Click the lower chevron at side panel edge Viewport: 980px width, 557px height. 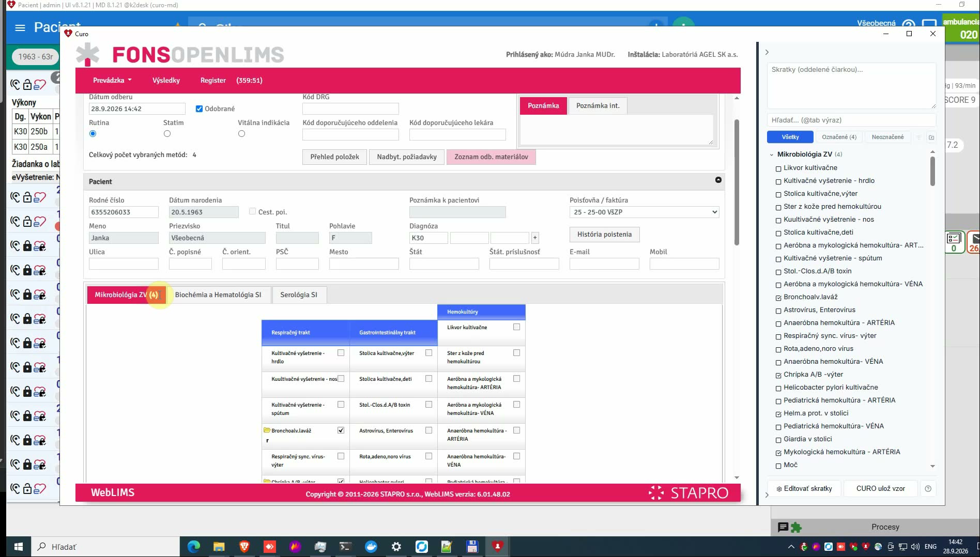coord(767,495)
